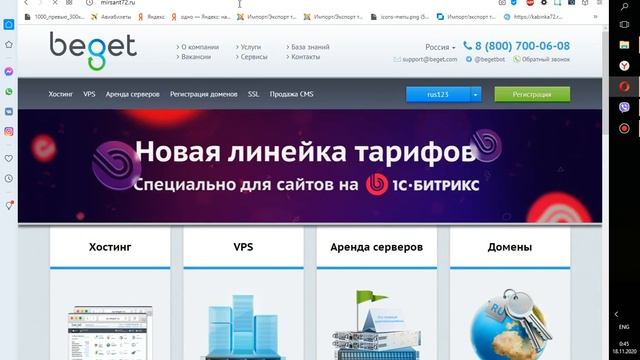This screenshot has height=360, width=640.
Task: Click the page vertical scrollbar thumb
Action: (605, 82)
